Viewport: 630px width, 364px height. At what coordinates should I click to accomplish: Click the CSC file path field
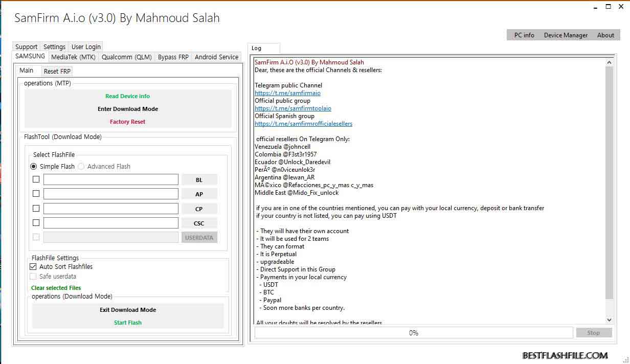pos(111,223)
